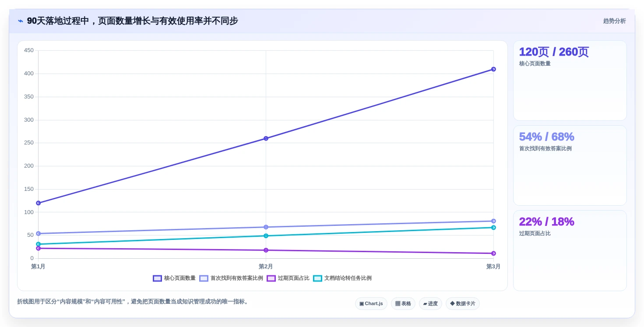
Task: Click 文档结论转任务比例 point at 第3月
Action: tap(493, 228)
